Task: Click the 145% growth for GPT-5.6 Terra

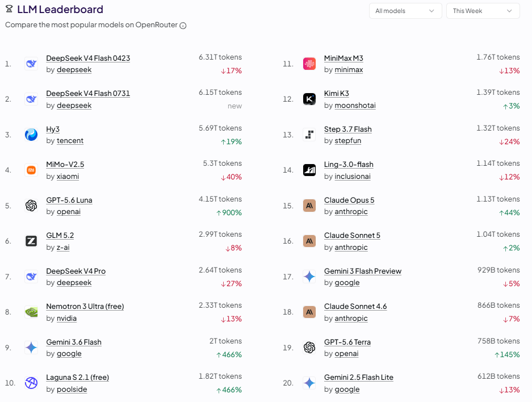Action: 507,354
